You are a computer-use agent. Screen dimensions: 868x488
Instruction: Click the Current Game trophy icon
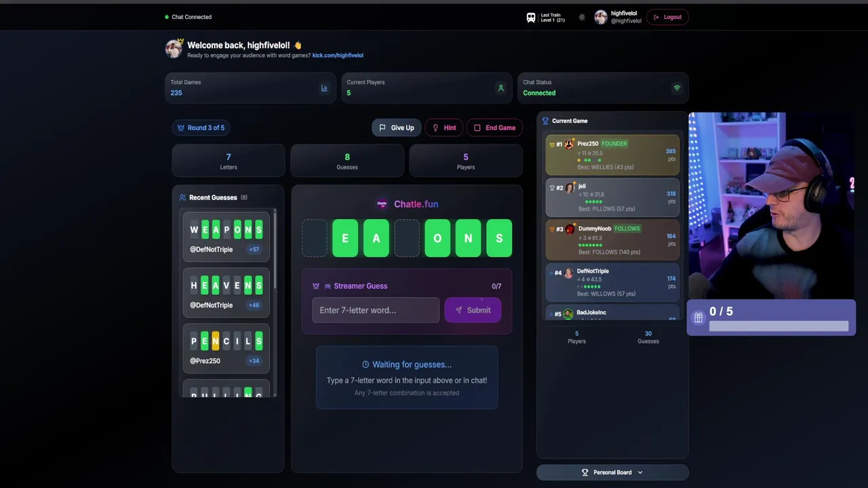[545, 121]
